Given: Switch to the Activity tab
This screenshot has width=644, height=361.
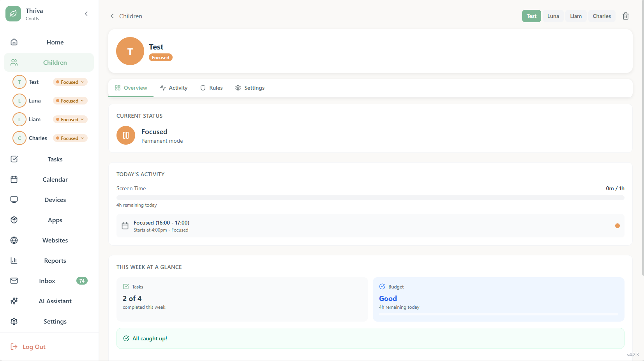Looking at the screenshot, I should (x=174, y=88).
